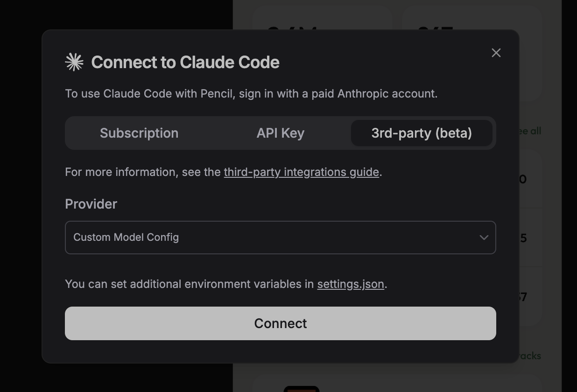Close the Connect to Claude Code dialog
This screenshot has width=577, height=392.
496,53
